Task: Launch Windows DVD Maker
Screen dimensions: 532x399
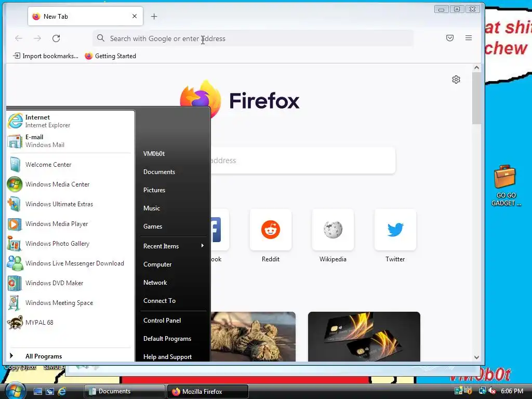Action: [x=70, y=283]
